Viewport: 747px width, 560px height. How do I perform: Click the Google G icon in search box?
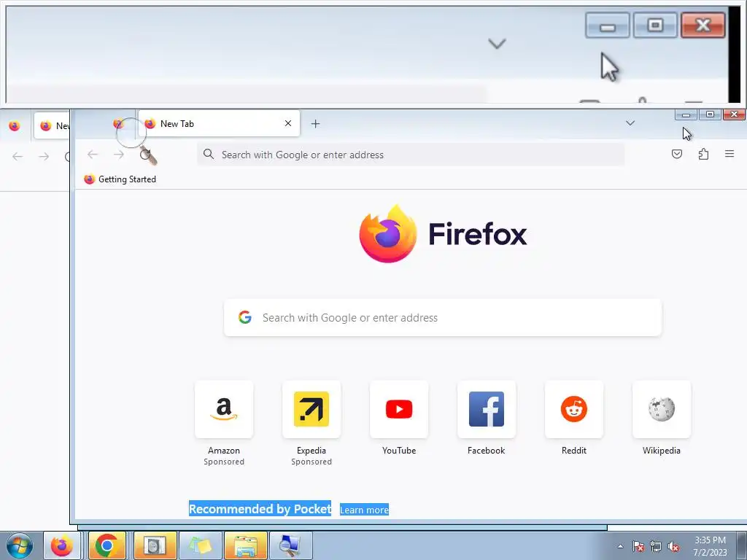245,317
